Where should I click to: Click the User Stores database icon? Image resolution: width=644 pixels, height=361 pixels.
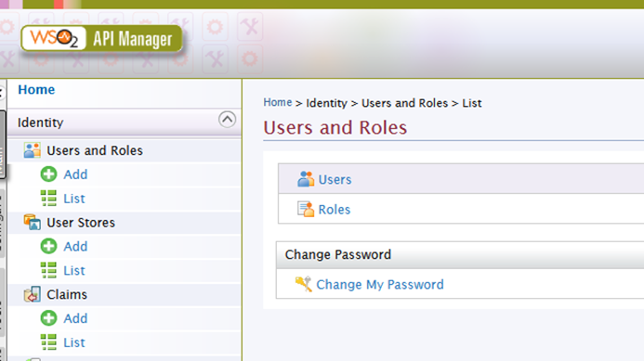point(32,223)
